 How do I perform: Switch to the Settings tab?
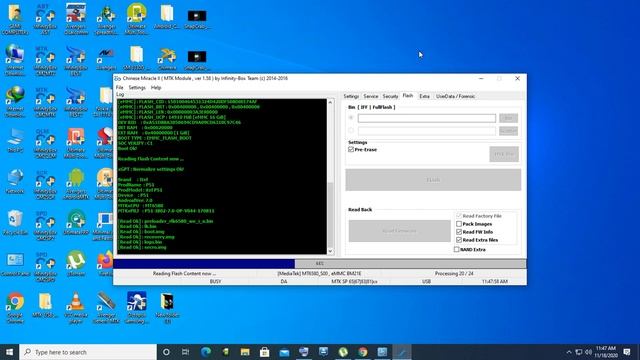(x=351, y=96)
